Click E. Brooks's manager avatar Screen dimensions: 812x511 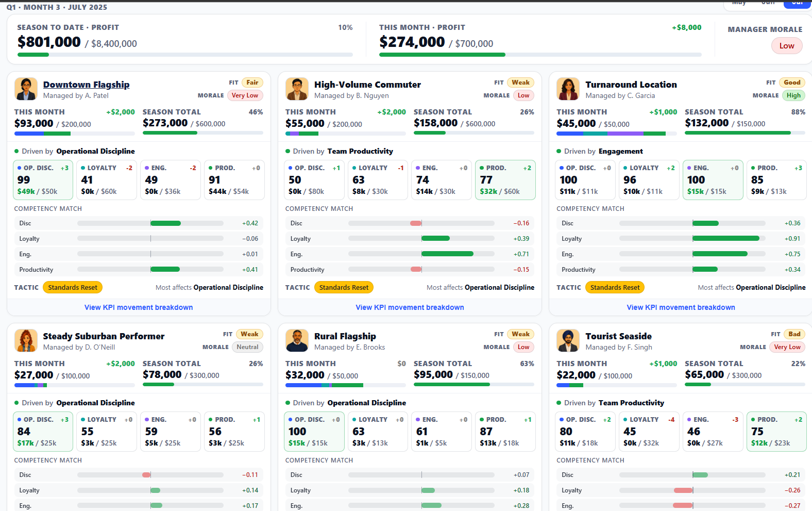(297, 340)
